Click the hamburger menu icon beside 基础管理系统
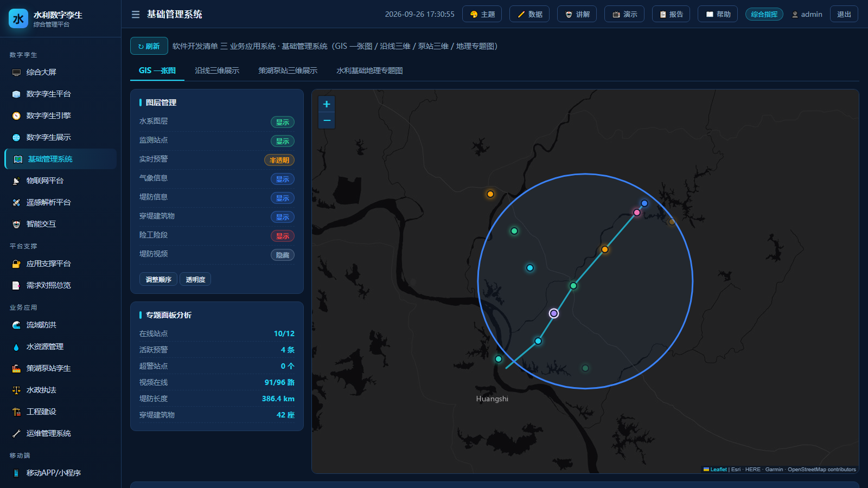 pyautogui.click(x=136, y=15)
